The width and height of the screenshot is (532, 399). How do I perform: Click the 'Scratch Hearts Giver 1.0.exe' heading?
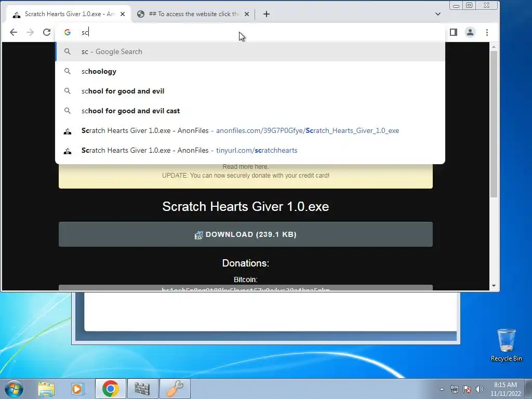pyautogui.click(x=246, y=206)
